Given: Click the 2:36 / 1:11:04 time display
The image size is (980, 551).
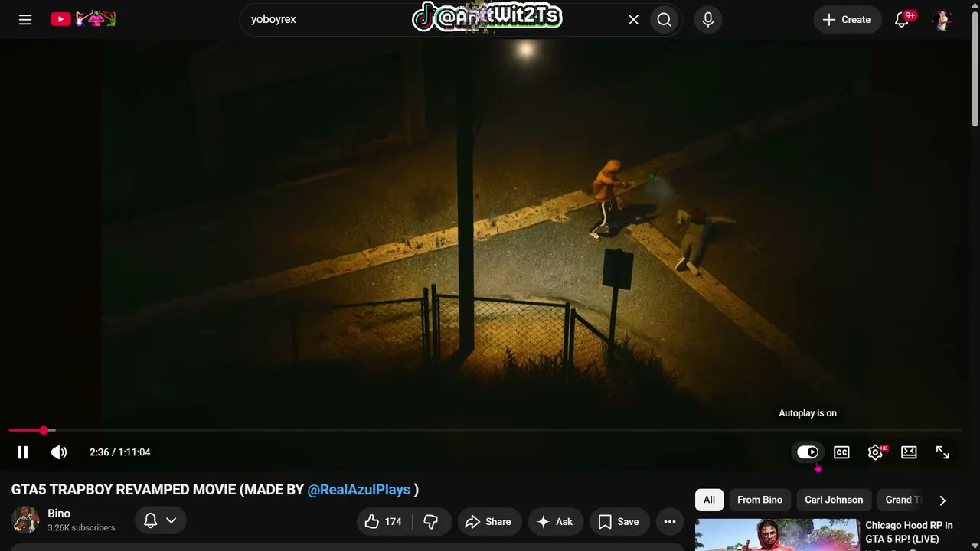Looking at the screenshot, I should (120, 452).
